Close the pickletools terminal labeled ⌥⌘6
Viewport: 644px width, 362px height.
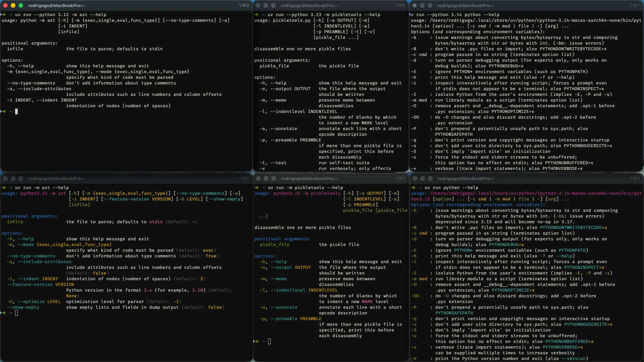click(258, 5)
